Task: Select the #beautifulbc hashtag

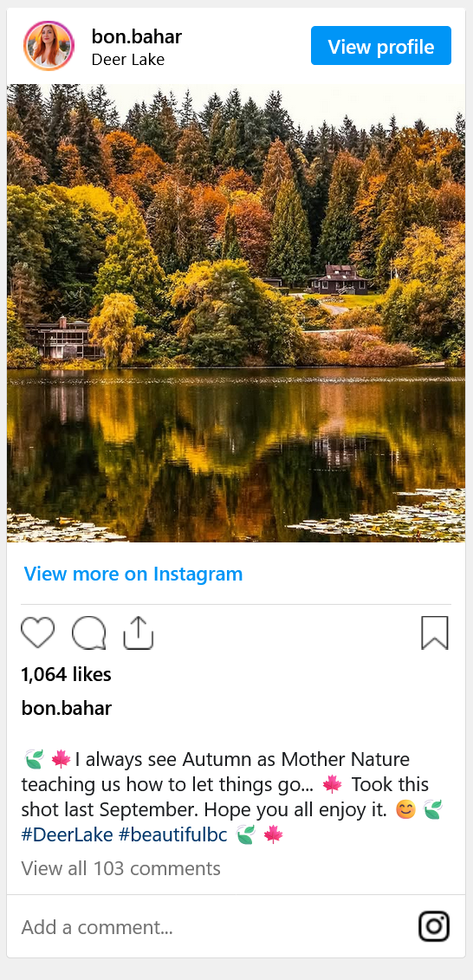Action: (x=173, y=835)
